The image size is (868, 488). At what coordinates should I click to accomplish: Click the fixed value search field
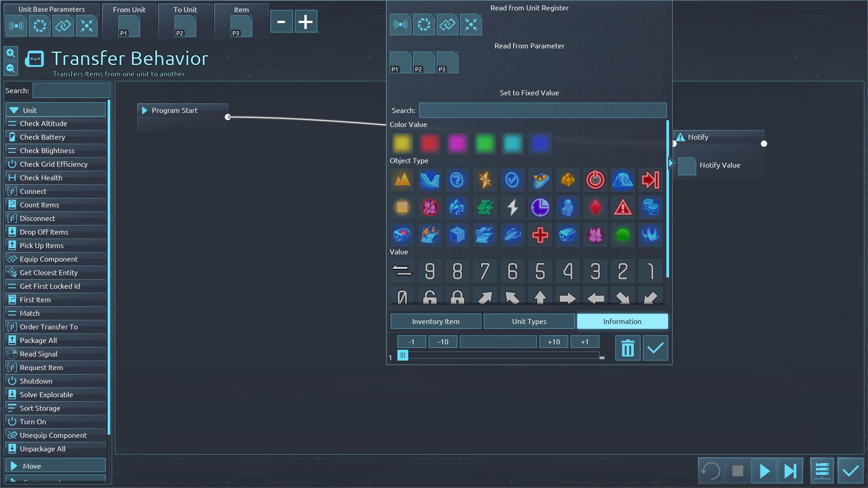542,110
